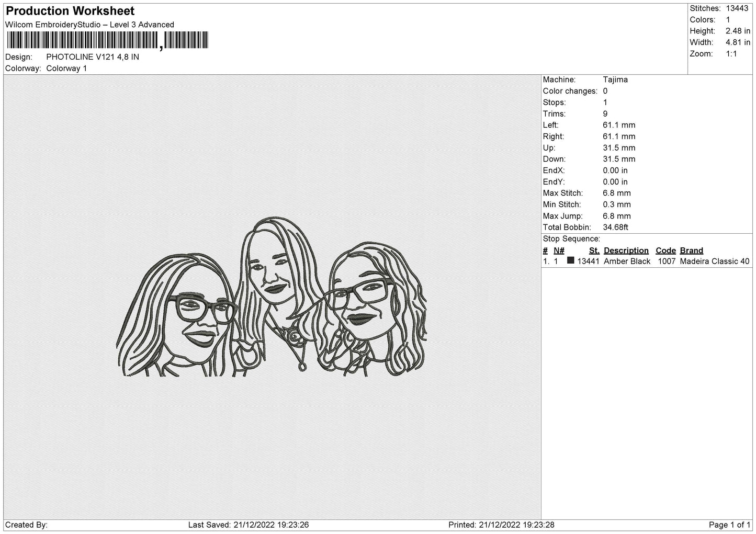Click the 'Created By:' footer label

pos(27,525)
